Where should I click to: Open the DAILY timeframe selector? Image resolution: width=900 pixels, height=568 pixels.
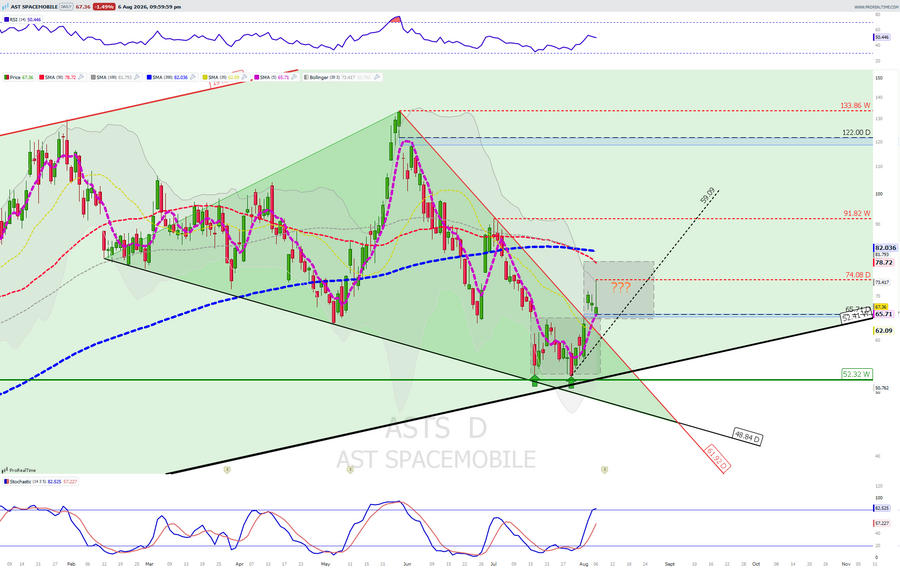(67, 7)
